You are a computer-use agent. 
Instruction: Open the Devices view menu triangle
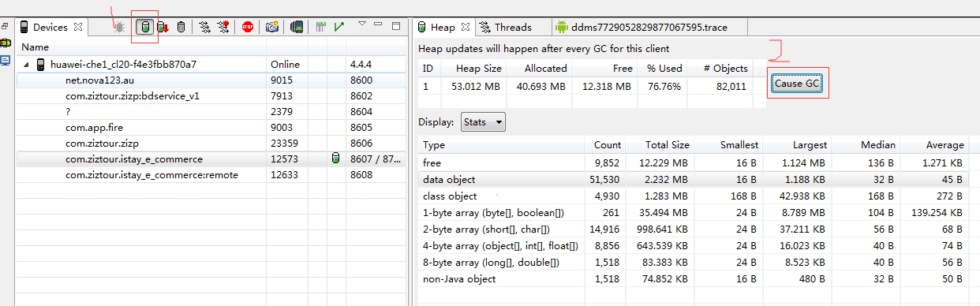click(362, 24)
